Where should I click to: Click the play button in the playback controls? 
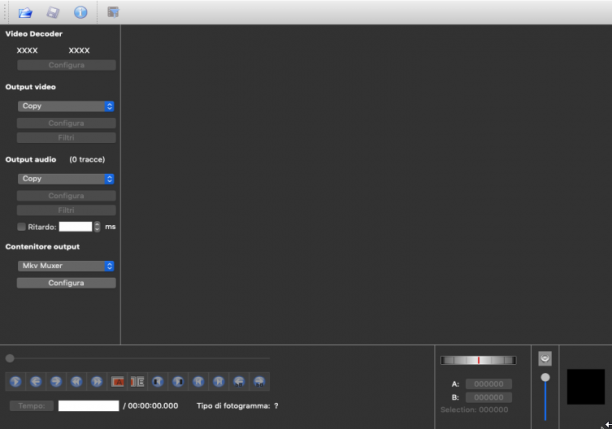(16, 381)
